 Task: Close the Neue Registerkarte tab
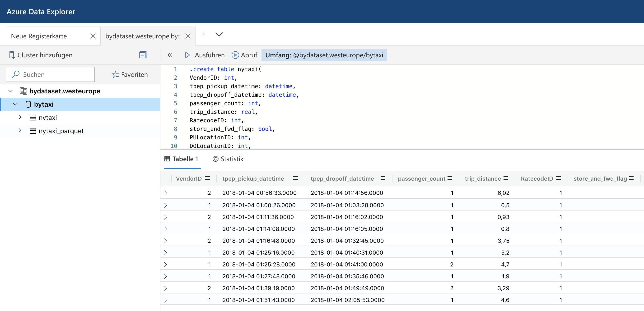click(93, 36)
